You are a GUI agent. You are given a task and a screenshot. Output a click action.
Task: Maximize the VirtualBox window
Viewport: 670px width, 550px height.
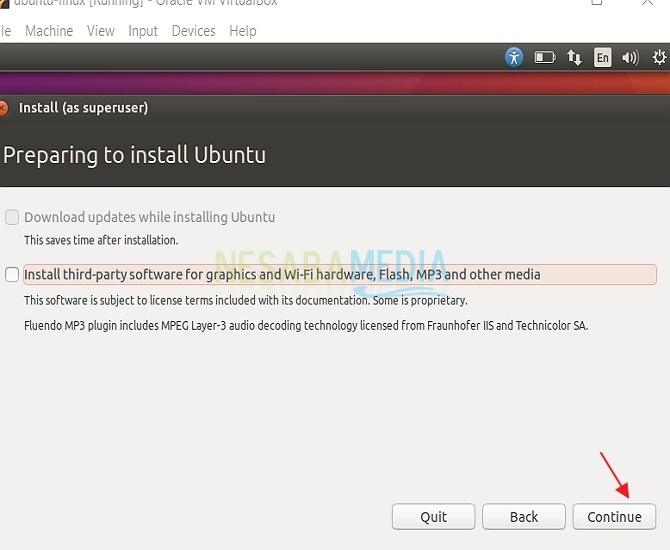[x=597, y=2]
